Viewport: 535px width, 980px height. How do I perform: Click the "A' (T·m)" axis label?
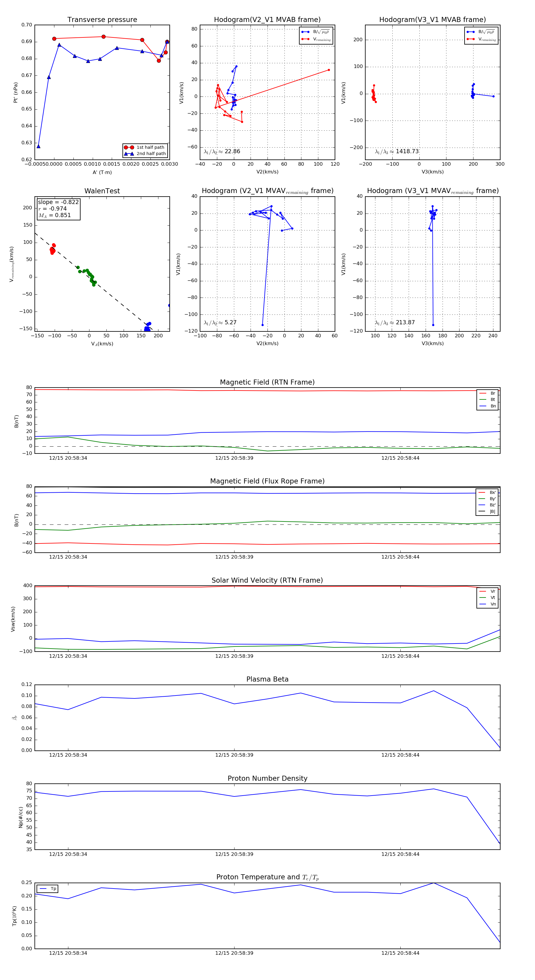(102, 172)
